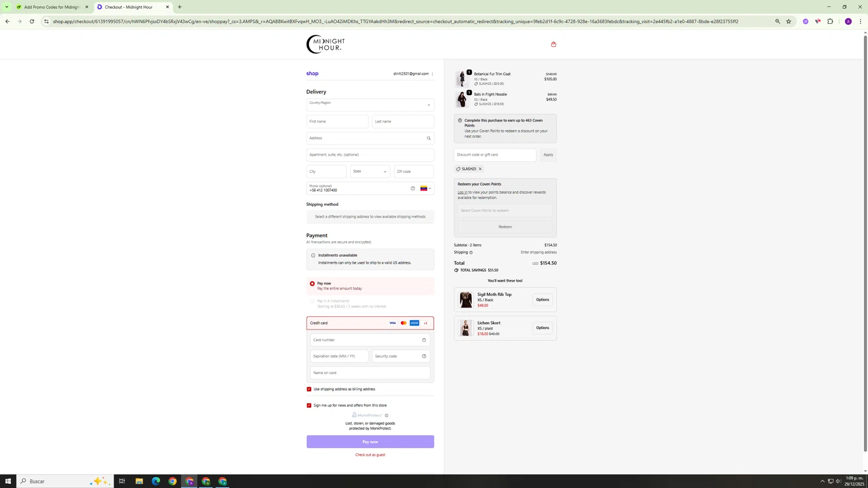
Task: Click the Visa card icon
Action: 392,323
